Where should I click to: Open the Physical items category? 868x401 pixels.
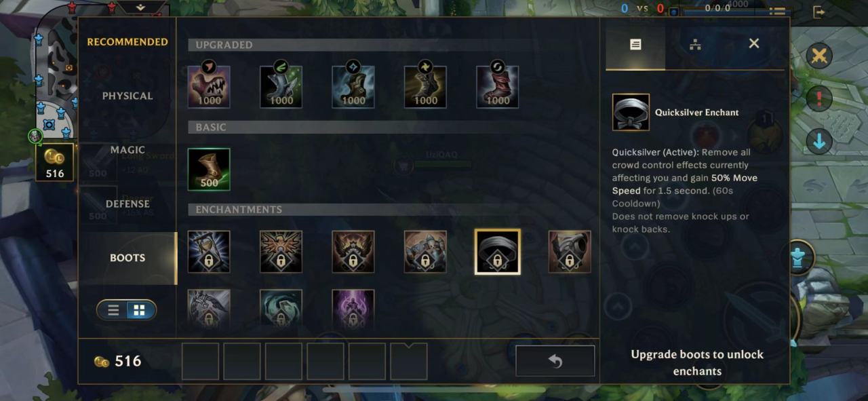coord(127,96)
